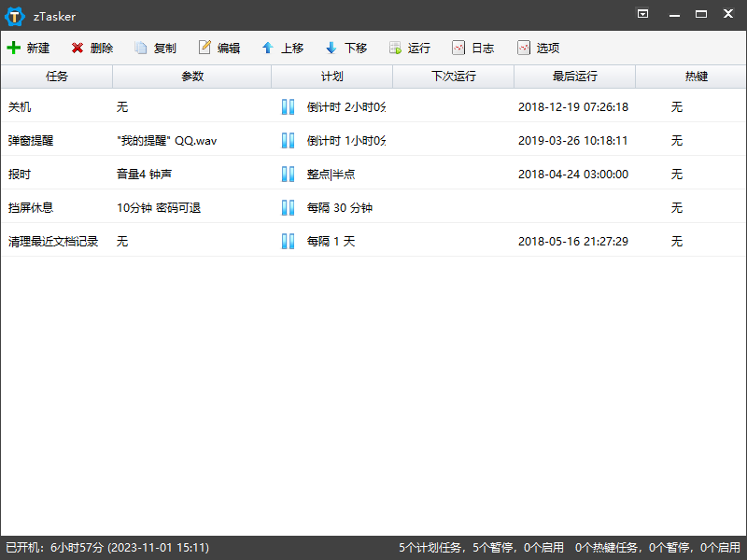The image size is (747, 560).
Task: Move task up with 上移 arrow
Action: pos(268,48)
